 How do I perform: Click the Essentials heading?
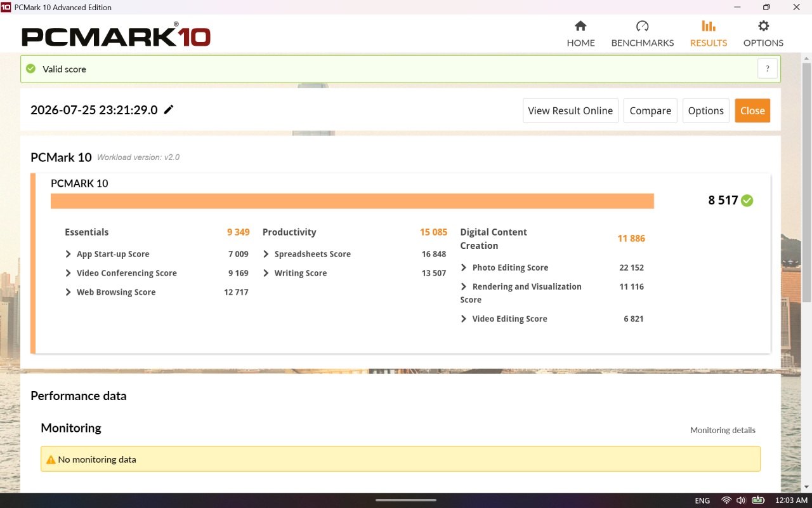pos(86,232)
